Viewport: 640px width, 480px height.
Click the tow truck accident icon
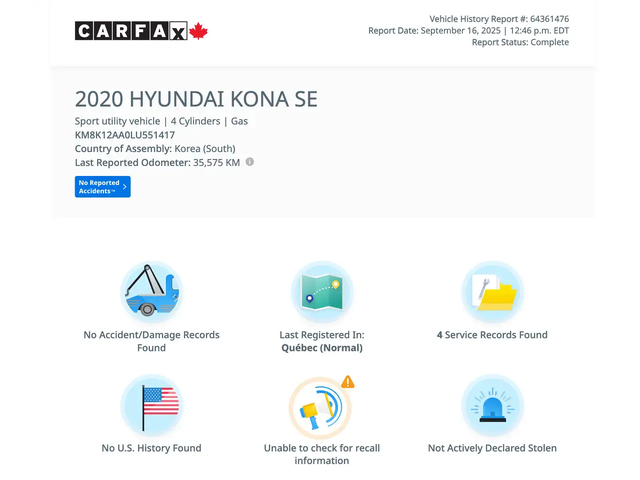point(151,292)
